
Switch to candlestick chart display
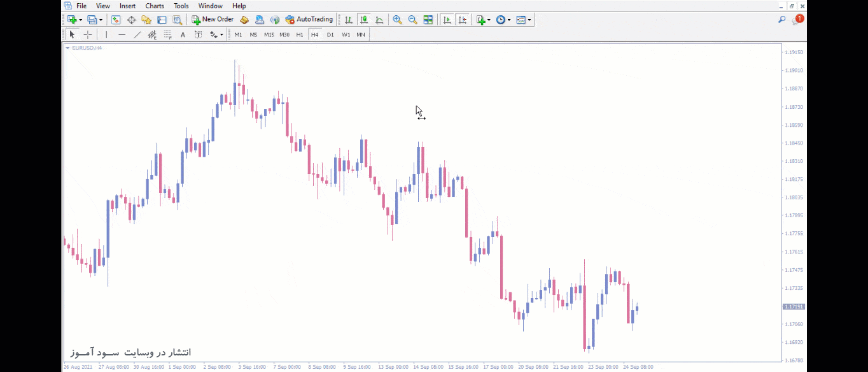[364, 20]
